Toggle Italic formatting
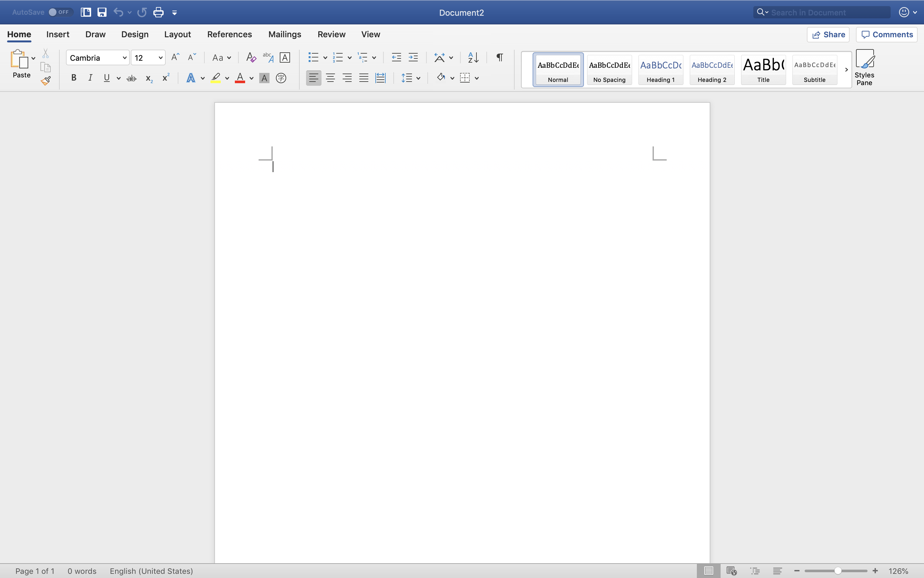 point(90,78)
